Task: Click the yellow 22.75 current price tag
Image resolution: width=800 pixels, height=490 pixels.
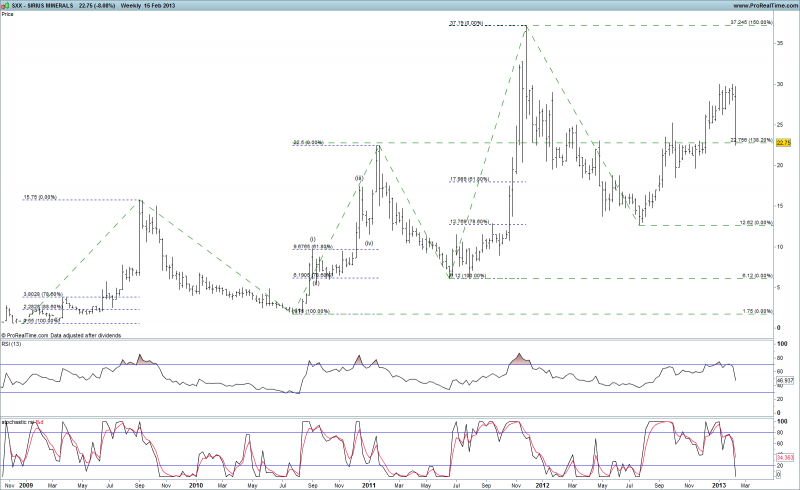Action: coord(782,143)
